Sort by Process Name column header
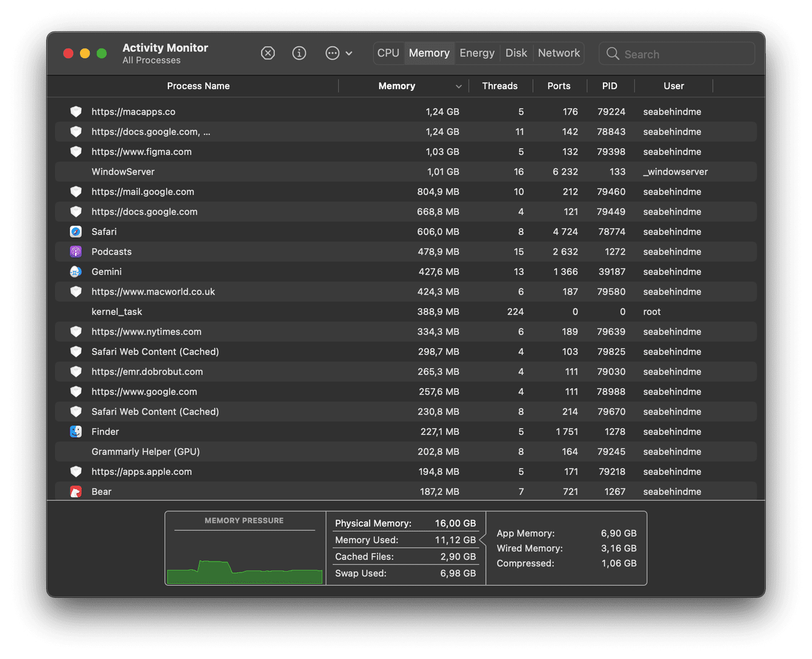Image resolution: width=812 pixels, height=659 pixels. 198,86
